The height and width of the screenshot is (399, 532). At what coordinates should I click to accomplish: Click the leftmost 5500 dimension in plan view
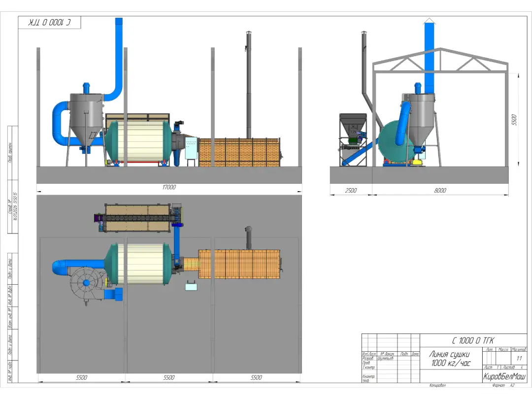(x=82, y=377)
